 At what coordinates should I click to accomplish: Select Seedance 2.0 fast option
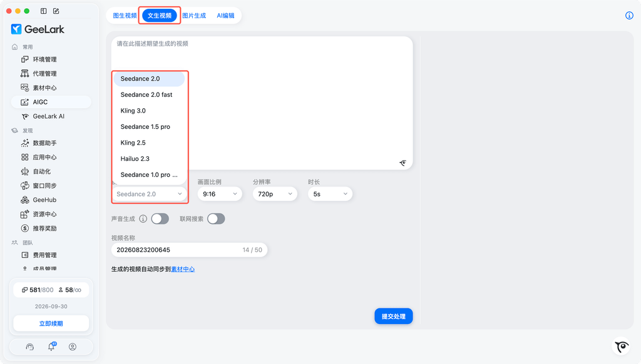[149, 94]
